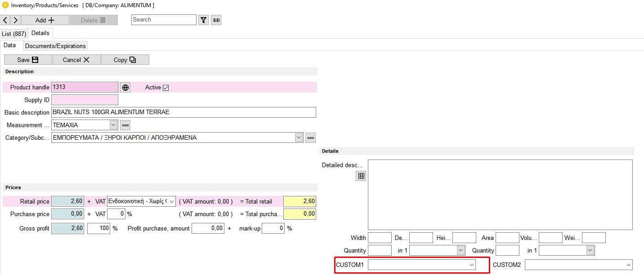Click the previous record arrow
This screenshot has height=275, width=644.
pyautogui.click(x=5, y=20)
